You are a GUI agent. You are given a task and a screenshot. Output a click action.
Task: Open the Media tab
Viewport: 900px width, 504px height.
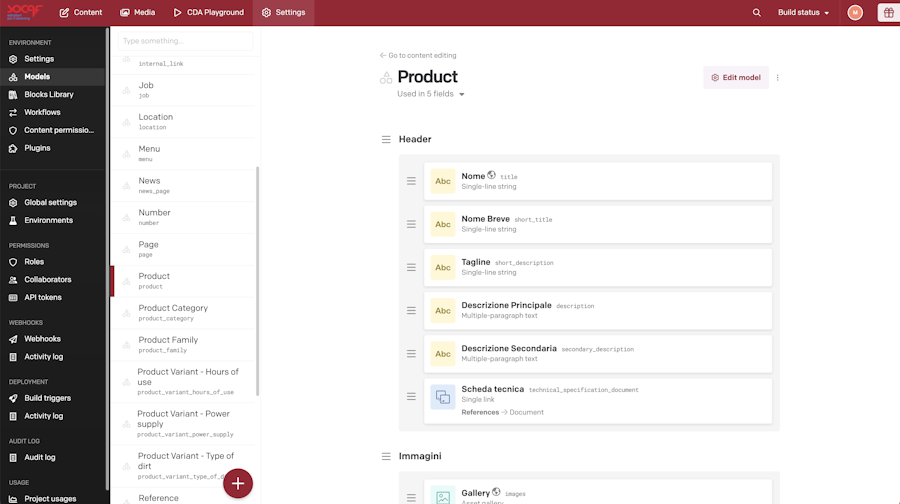[137, 13]
